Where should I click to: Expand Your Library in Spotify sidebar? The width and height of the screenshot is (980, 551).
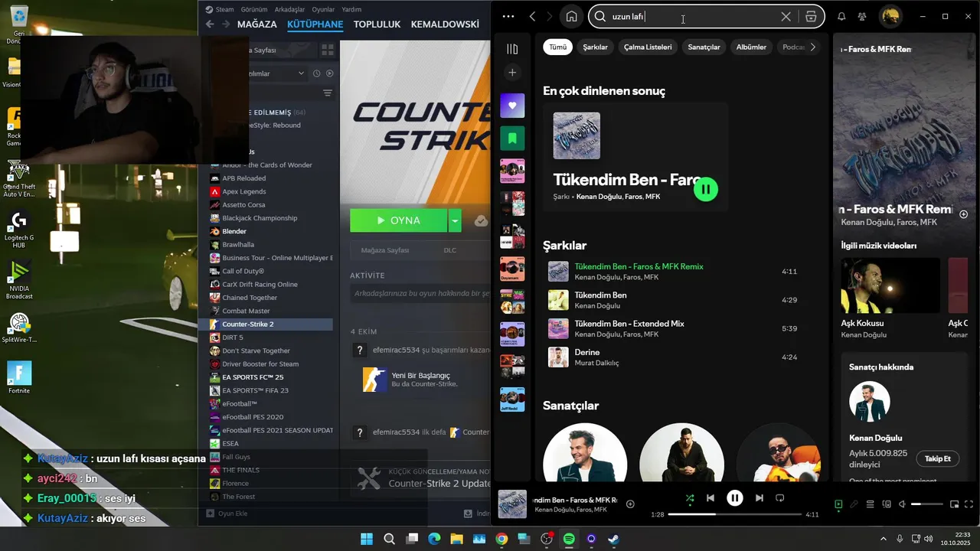click(x=512, y=49)
